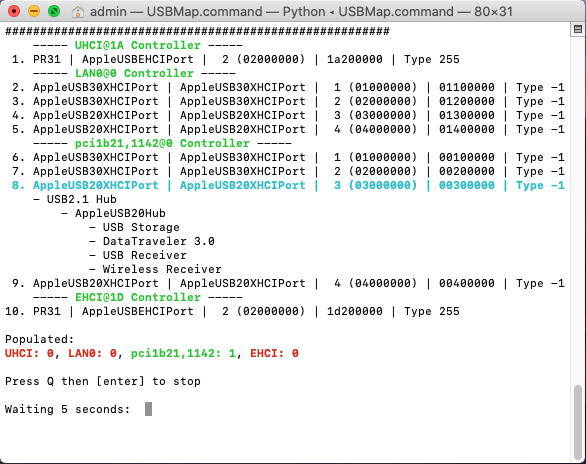
Task: Click the green pci1b21,1142: 1 populated count
Action: [183, 353]
